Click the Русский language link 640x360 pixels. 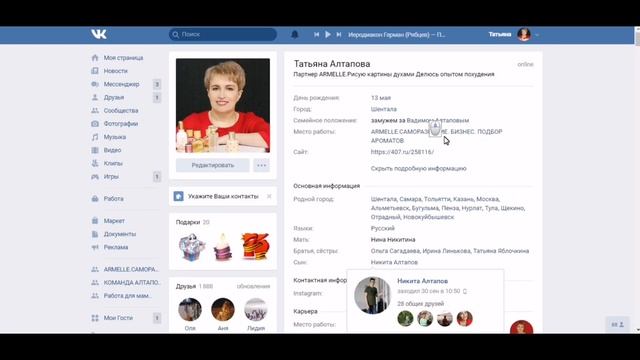(383, 228)
